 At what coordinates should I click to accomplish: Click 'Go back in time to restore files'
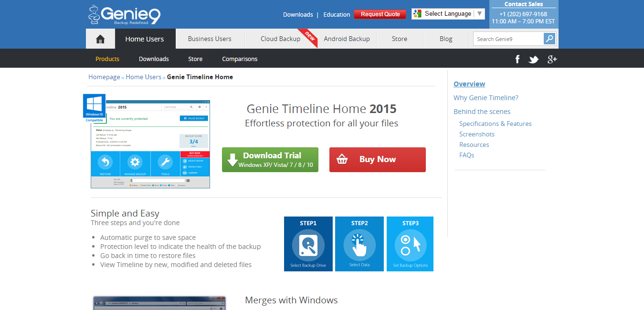point(148,256)
